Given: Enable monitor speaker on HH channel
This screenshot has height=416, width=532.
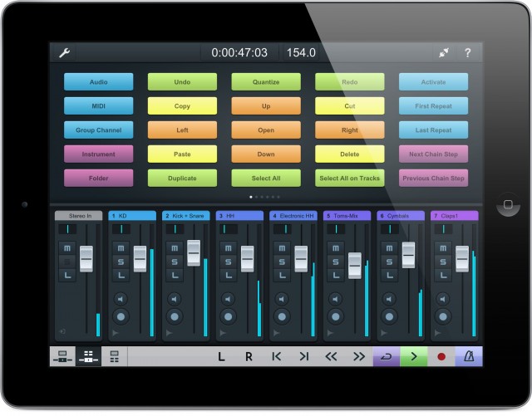Looking at the screenshot, I should tap(227, 299).
